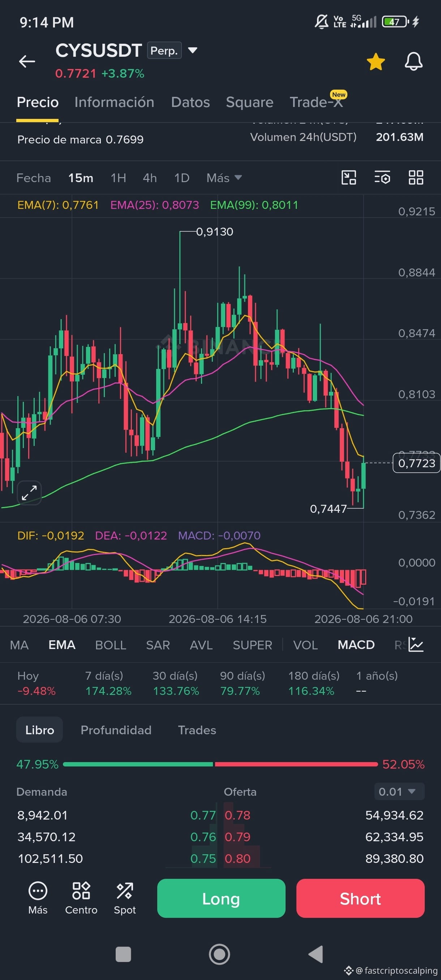Open the Trade-X tab
The width and height of the screenshot is (441, 980).
tap(316, 102)
